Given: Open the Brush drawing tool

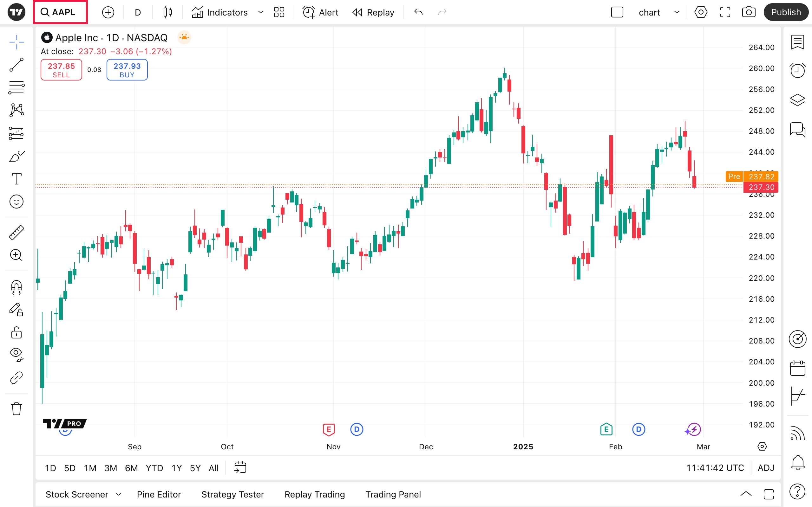Looking at the screenshot, I should tap(16, 156).
